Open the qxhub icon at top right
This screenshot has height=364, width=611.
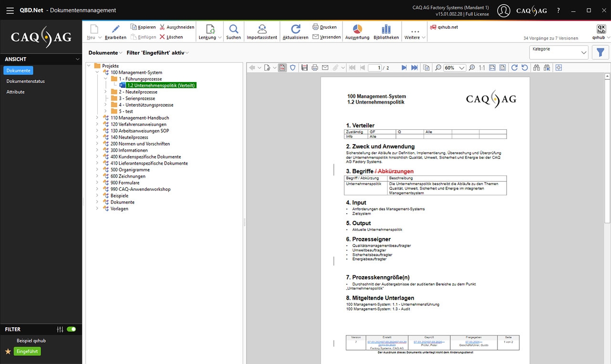(601, 30)
